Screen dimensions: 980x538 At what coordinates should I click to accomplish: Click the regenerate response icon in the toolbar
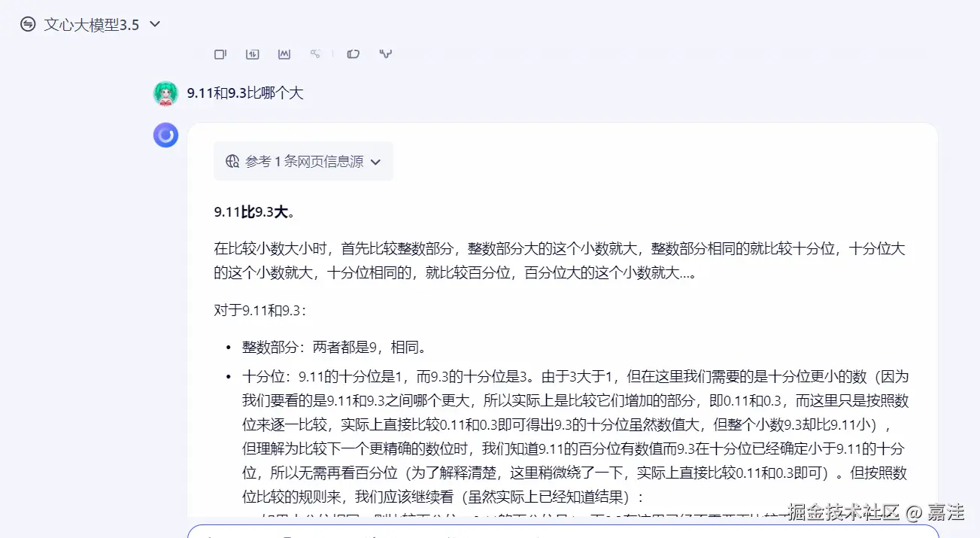pos(253,53)
